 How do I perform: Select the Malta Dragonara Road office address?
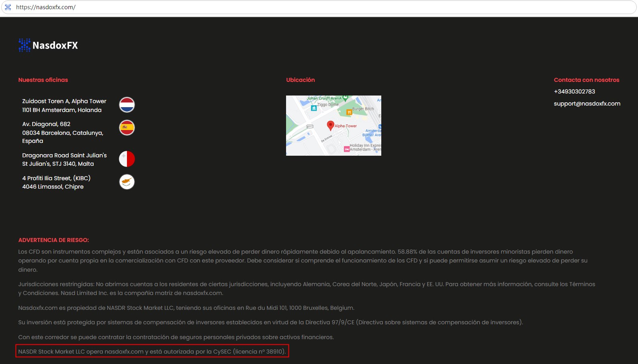(x=64, y=159)
